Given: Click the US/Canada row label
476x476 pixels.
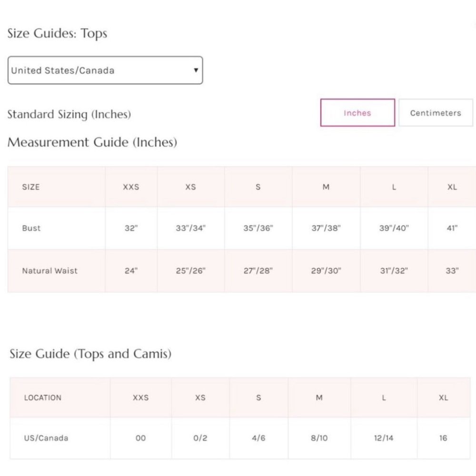Looking at the screenshot, I should tap(46, 438).
